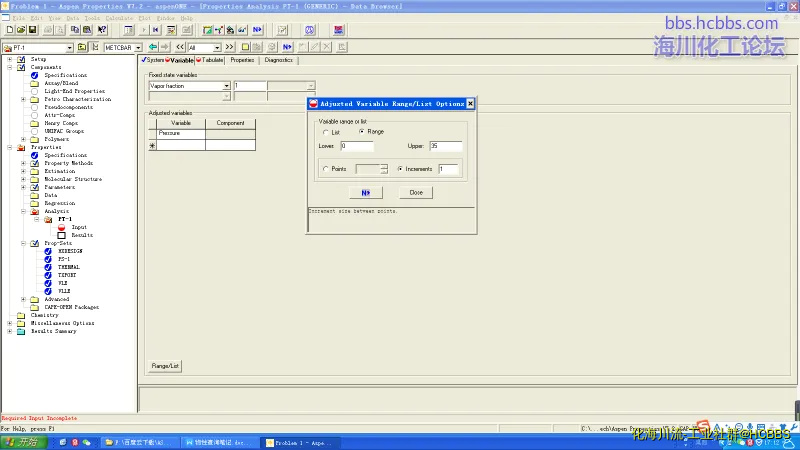800x450 pixels.
Task: Select the Pseudocomponents tree item
Action: pos(68,107)
